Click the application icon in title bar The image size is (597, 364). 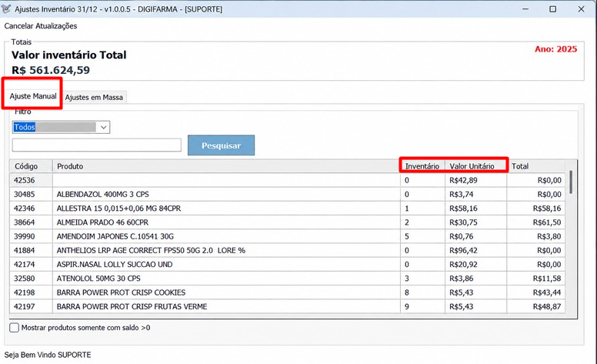click(6, 8)
